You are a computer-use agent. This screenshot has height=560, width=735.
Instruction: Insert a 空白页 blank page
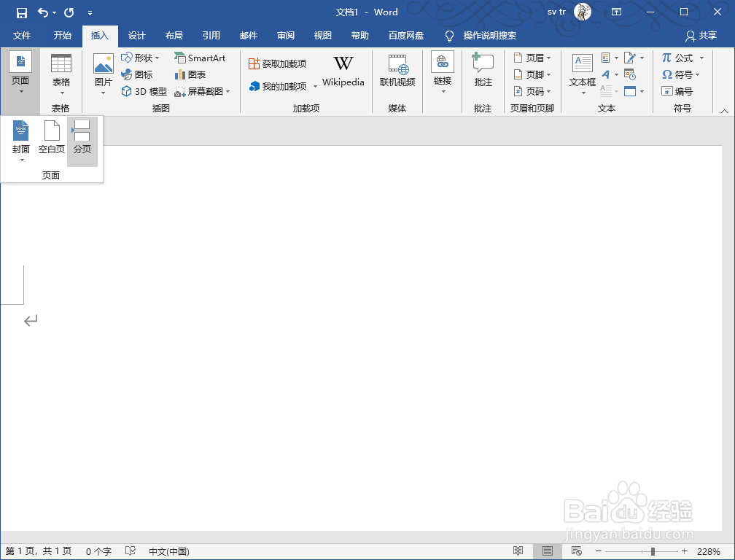[52, 137]
